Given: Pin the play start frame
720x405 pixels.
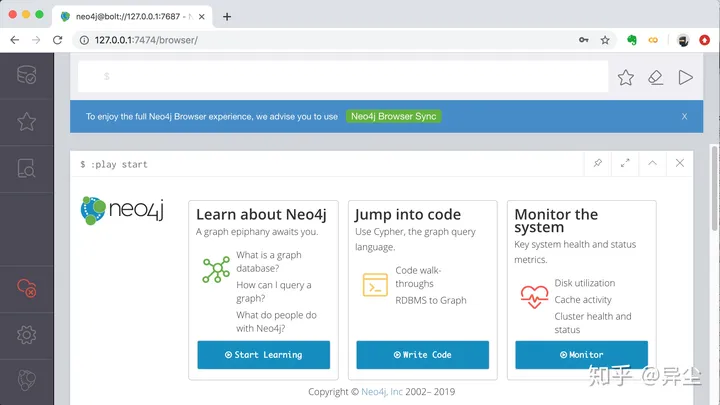Looking at the screenshot, I should point(598,163).
